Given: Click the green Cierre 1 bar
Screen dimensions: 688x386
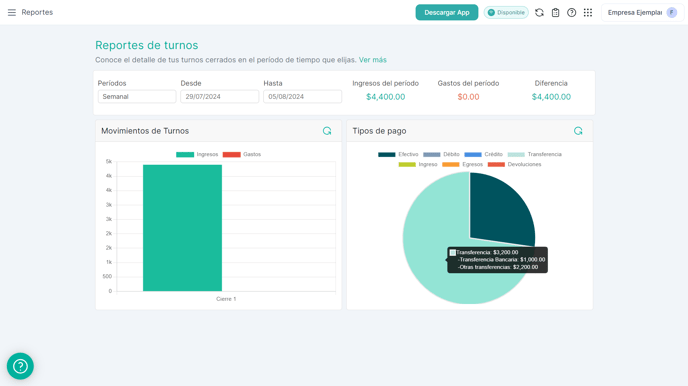Looking at the screenshot, I should click(x=182, y=228).
